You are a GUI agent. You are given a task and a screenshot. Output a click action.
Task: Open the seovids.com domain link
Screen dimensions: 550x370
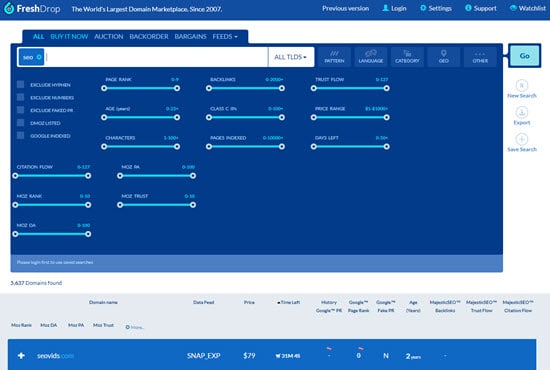[x=55, y=356]
